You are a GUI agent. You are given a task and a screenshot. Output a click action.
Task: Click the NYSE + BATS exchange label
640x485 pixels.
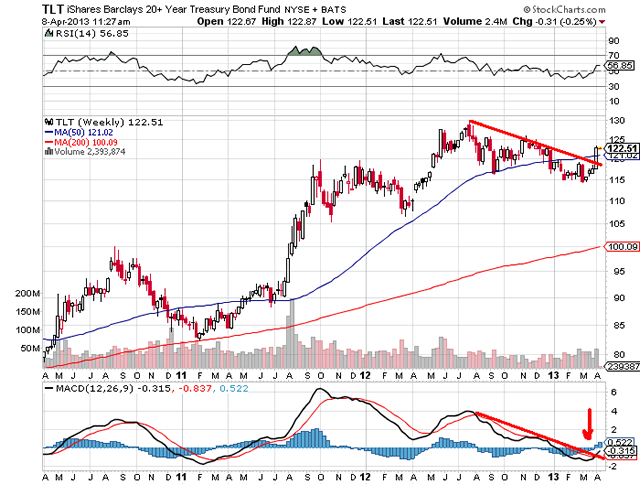click(315, 9)
